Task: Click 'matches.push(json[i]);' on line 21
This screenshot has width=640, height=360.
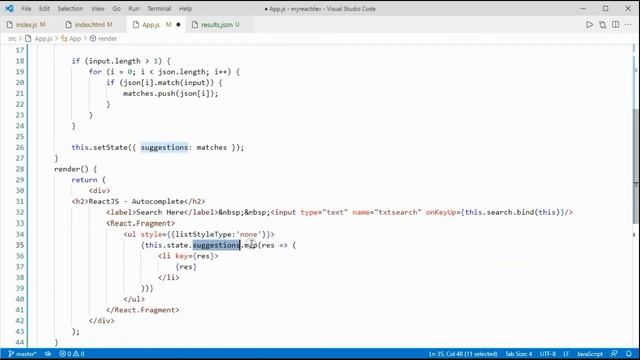Action: (x=171, y=93)
